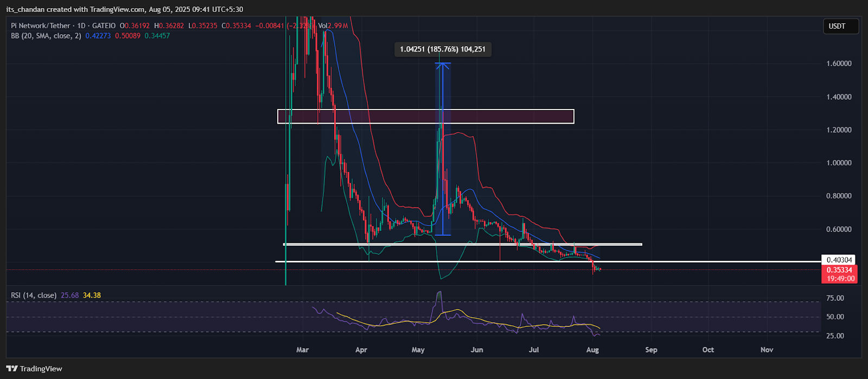Click the 0.60000 price axis label
868x379 pixels.
pyautogui.click(x=839, y=229)
